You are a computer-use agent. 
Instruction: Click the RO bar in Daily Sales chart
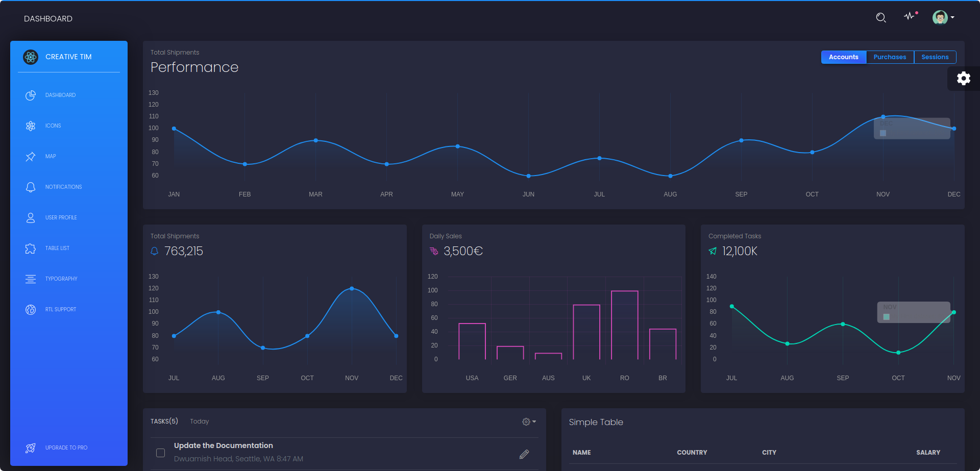625,325
